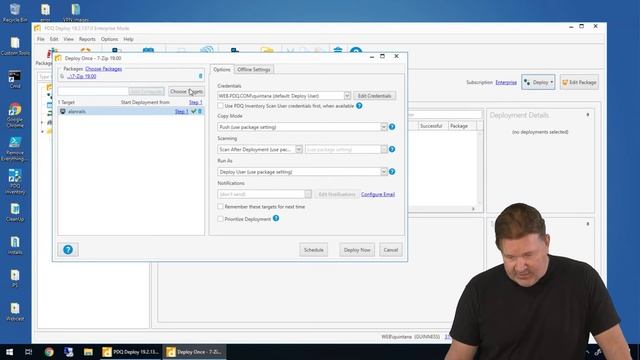Open the Run As dropdown showing Deploy User

(x=384, y=172)
